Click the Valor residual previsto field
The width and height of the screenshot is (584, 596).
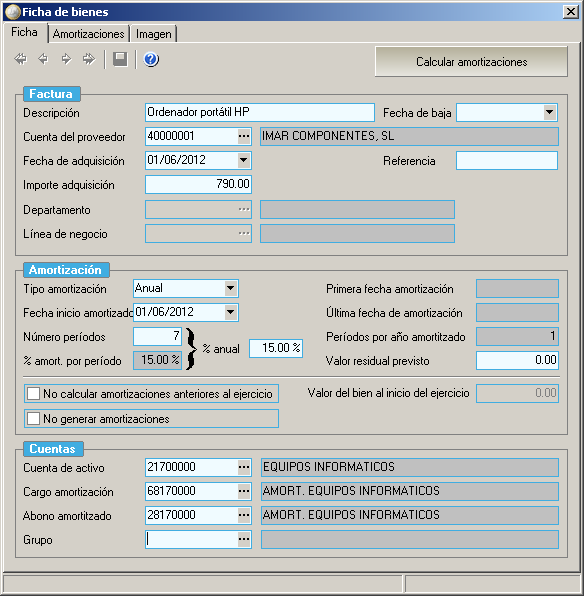[x=517, y=360]
